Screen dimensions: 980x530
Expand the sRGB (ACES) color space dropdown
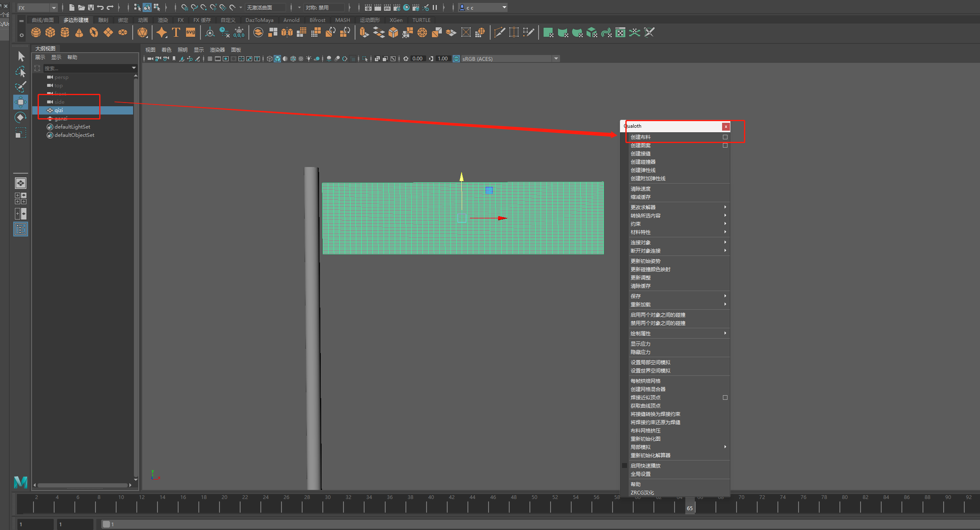pyautogui.click(x=556, y=59)
